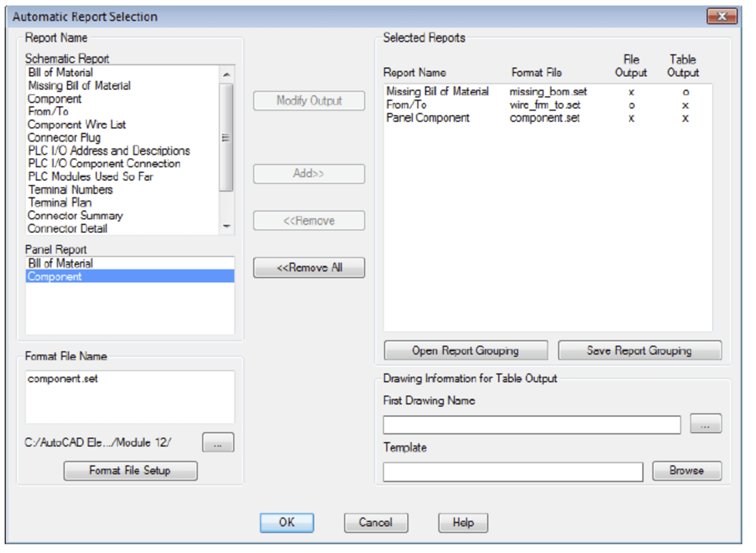Select Component in Schematic Report list
The image size is (756, 553).
[54, 98]
